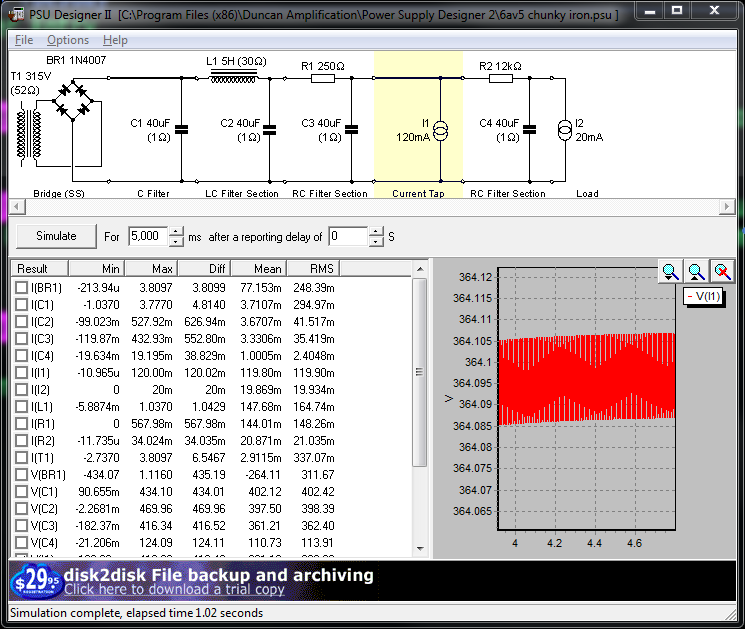Click the reporting delay input field
Viewport: 745px width, 629px height.
click(x=347, y=237)
